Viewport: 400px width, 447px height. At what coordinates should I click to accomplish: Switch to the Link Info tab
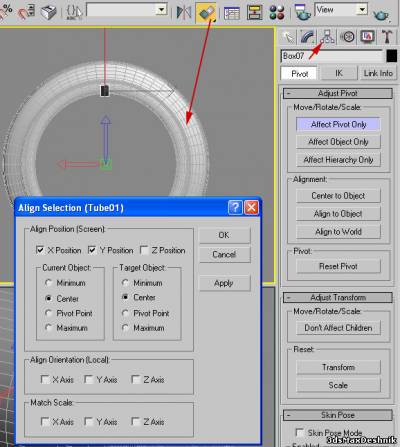click(x=378, y=73)
